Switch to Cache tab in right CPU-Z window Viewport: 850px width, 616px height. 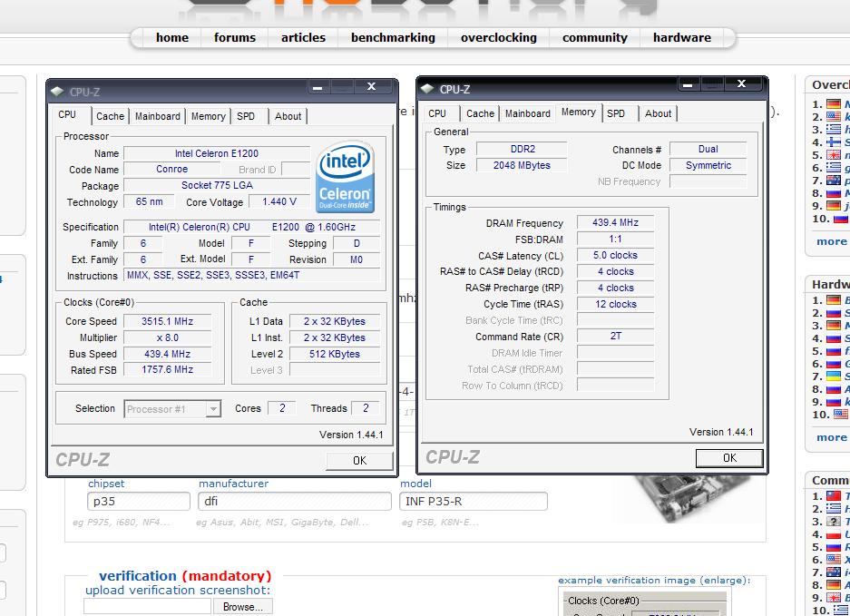pos(480,113)
